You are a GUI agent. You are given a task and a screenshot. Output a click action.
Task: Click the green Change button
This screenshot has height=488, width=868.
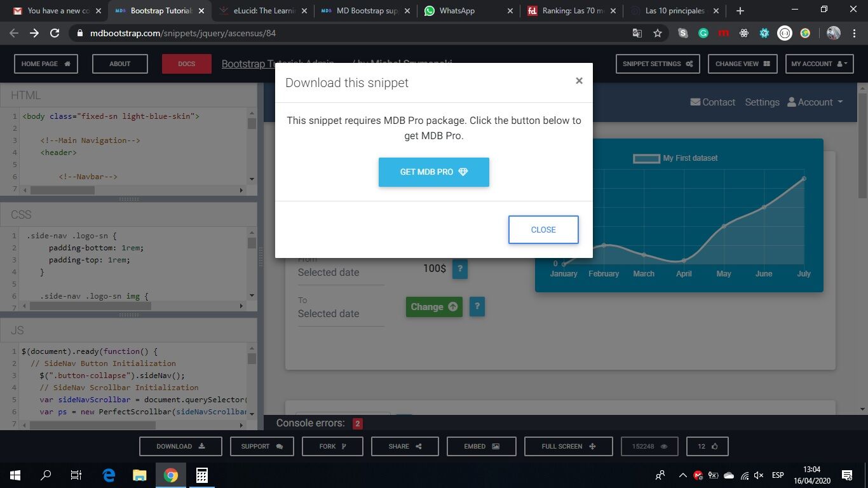pyautogui.click(x=434, y=307)
